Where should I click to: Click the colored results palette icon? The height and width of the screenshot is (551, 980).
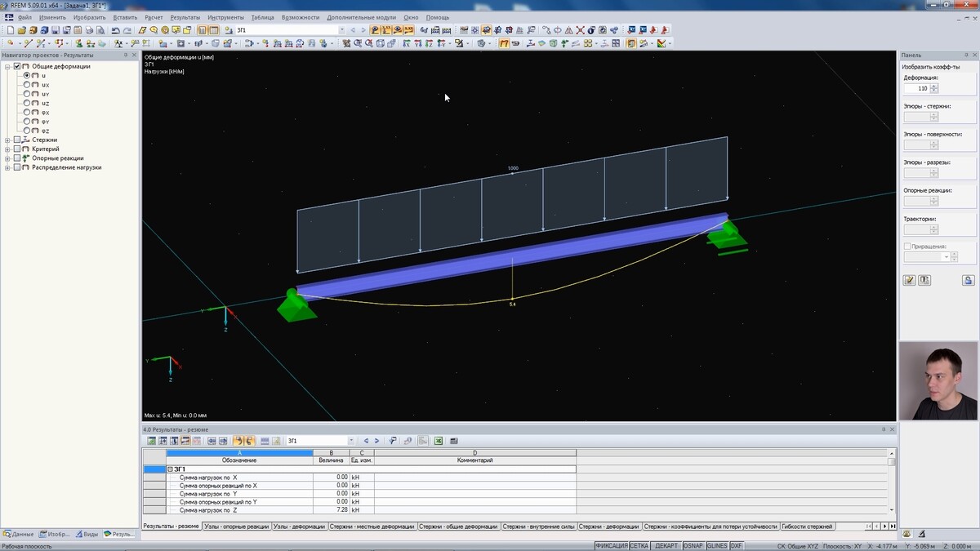(x=661, y=42)
